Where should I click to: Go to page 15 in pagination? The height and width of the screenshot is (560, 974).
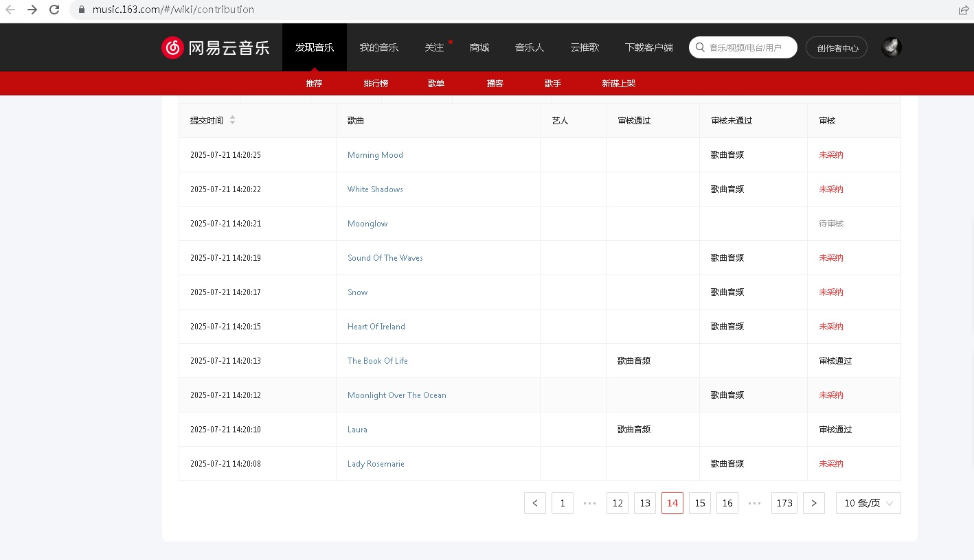point(700,503)
